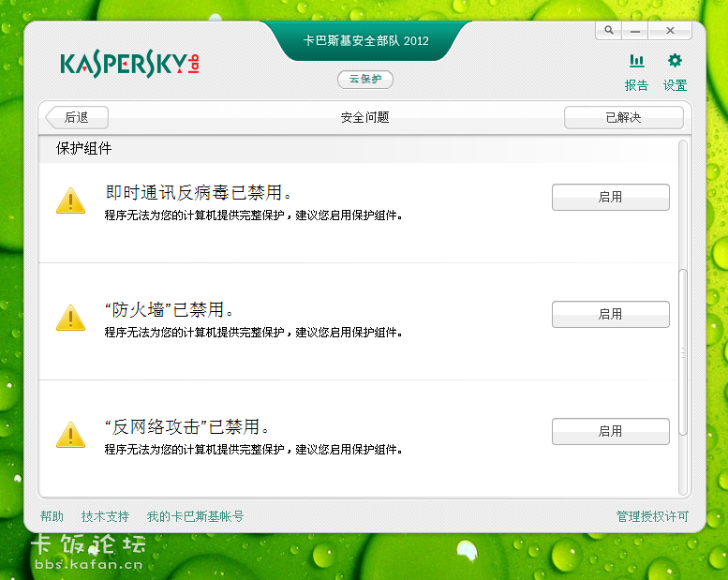Enable 即时通讯反病毒 with 启用 button
Viewport: 728px width, 580px height.
(611, 198)
